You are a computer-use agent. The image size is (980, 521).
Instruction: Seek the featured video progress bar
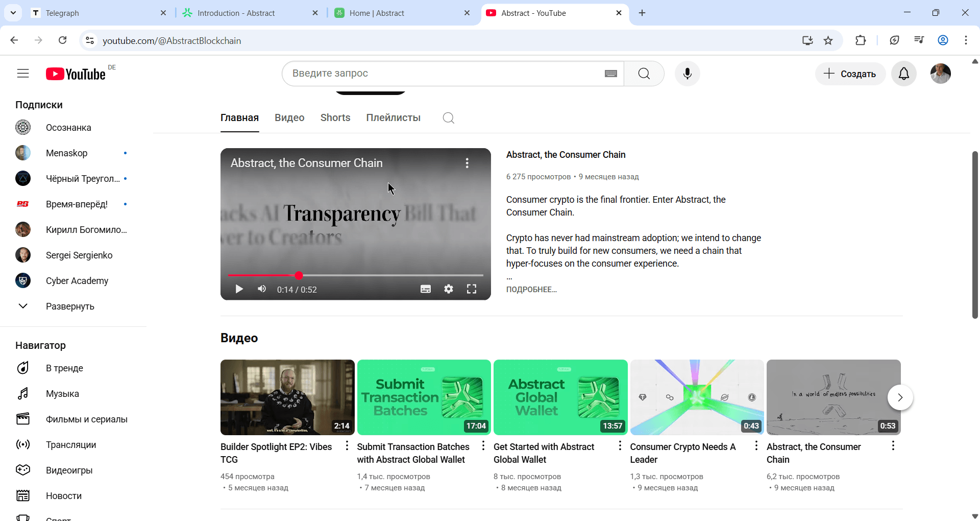tap(355, 275)
